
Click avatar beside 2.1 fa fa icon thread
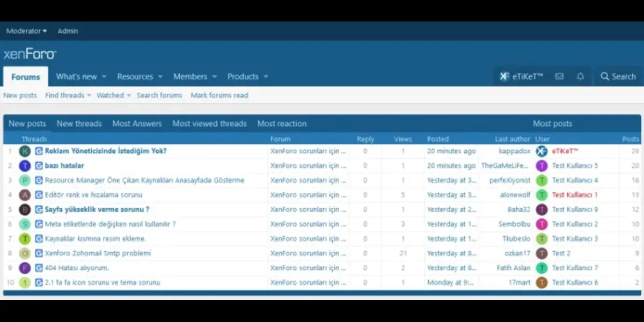click(x=25, y=282)
